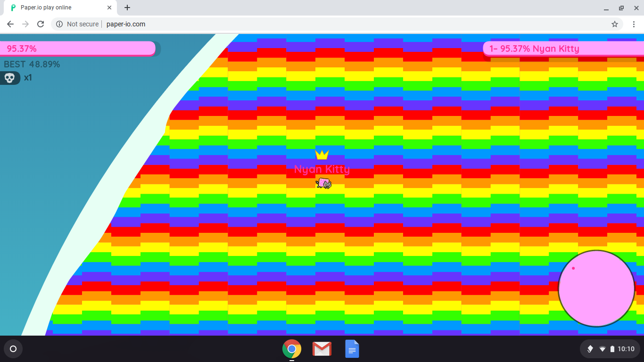644x362 pixels.
Task: Open the ChromeOS launcher
Action: [13, 349]
